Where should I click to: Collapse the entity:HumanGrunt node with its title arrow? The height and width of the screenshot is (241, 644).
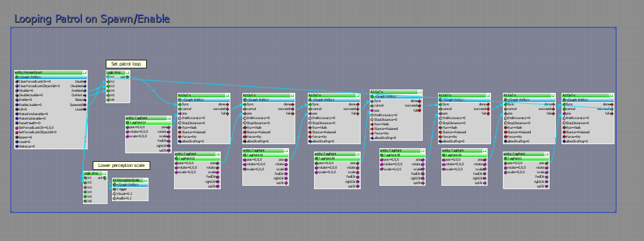[x=85, y=72]
